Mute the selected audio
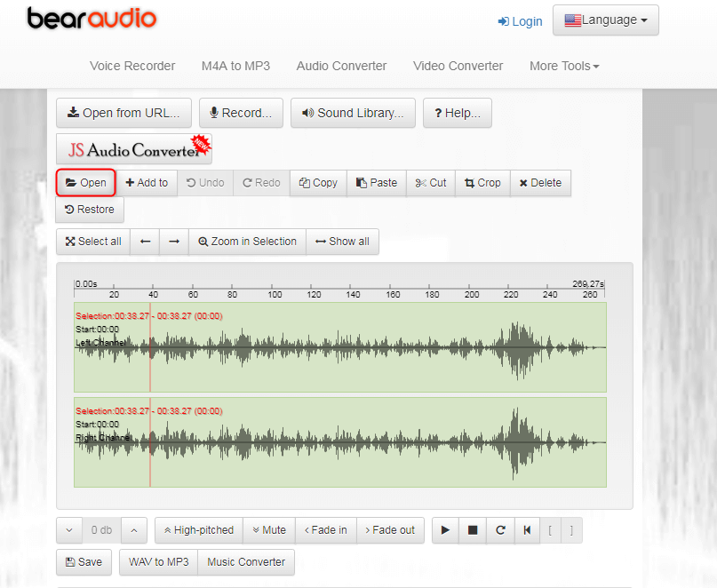The height and width of the screenshot is (588, 717). pos(269,530)
